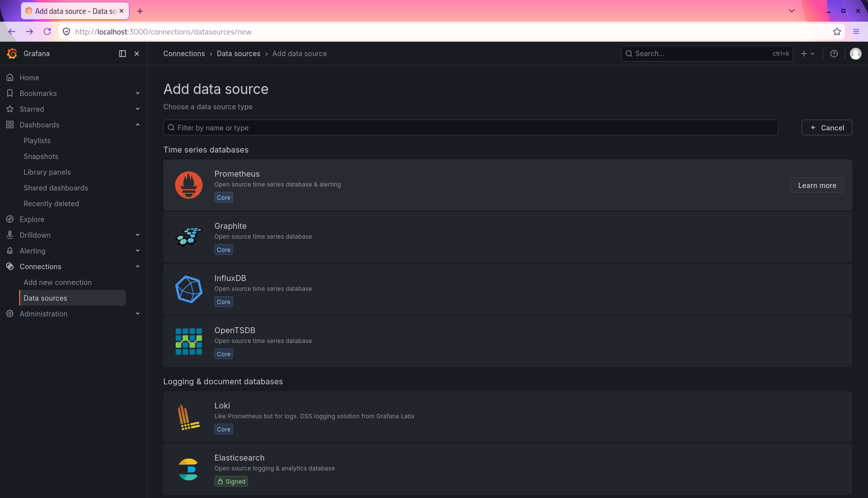This screenshot has height=498, width=868.
Task: Select the Prometheus flame logo
Action: (x=189, y=185)
